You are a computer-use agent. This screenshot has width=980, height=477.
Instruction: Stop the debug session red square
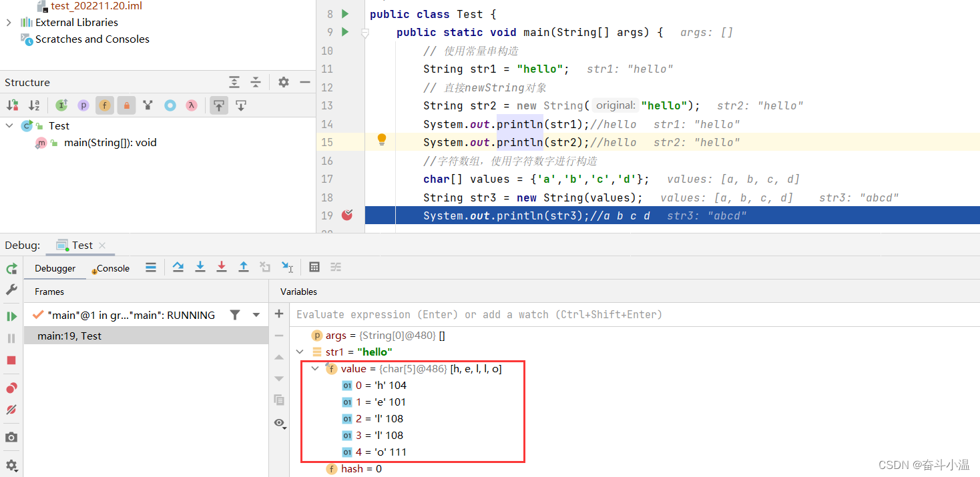[x=11, y=360]
